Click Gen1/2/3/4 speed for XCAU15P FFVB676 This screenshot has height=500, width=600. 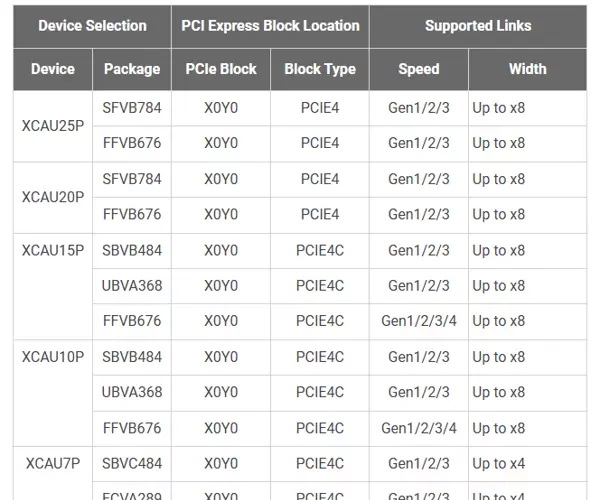pyautogui.click(x=419, y=321)
